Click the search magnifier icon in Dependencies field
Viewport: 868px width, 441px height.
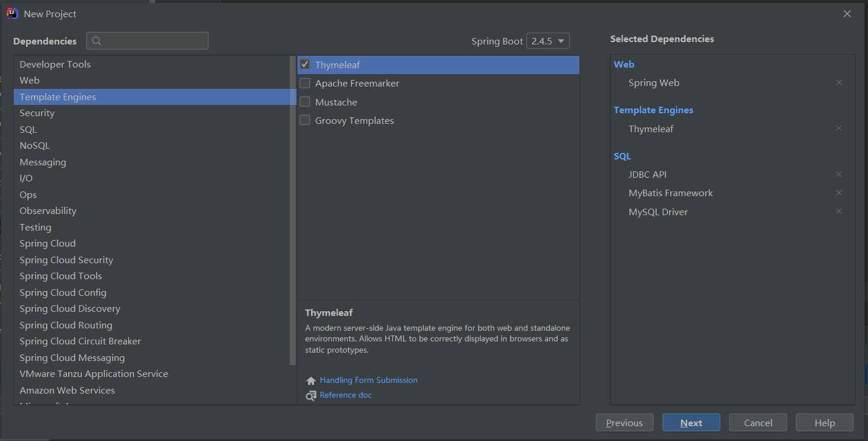(97, 41)
